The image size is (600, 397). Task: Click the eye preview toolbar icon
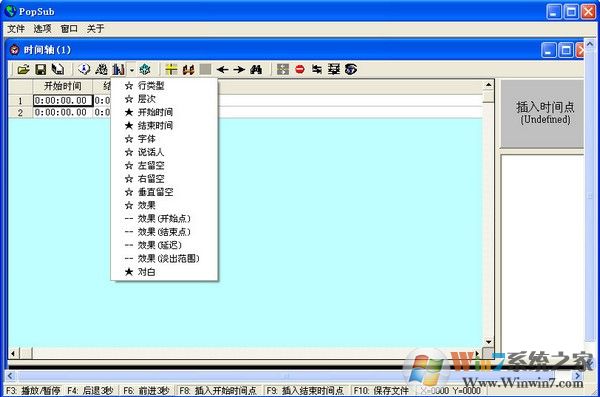pos(351,69)
